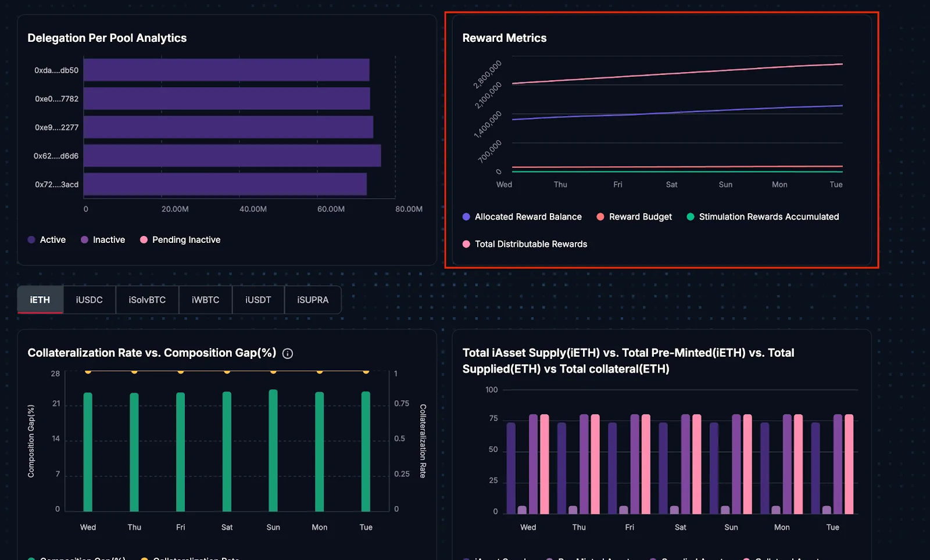Click the bar for pool 0xda....db50
Image resolution: width=930 pixels, height=560 pixels.
coord(227,70)
